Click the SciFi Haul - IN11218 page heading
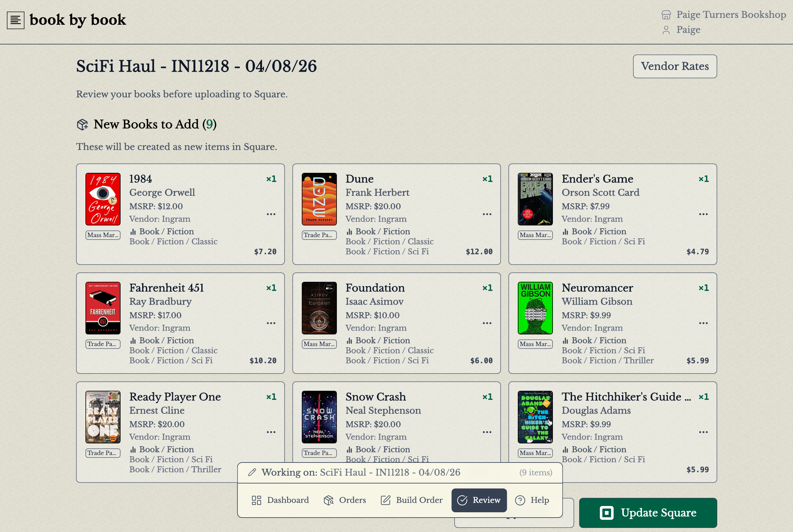Viewport: 793px width, 532px height. point(196,66)
